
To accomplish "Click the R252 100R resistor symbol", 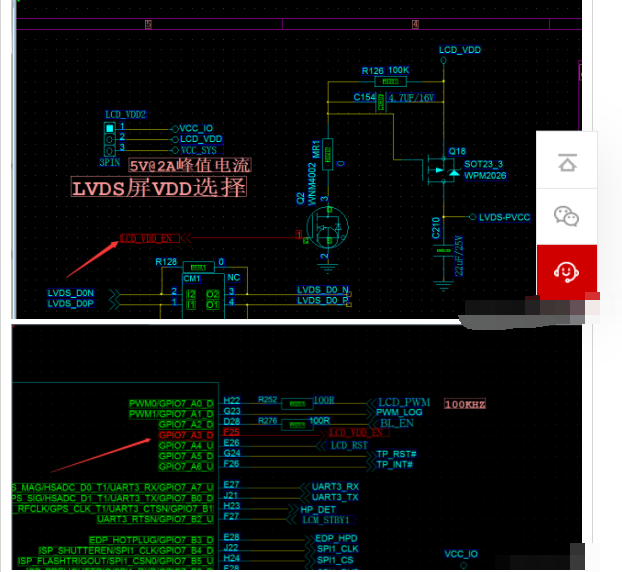I will pyautogui.click(x=295, y=402).
